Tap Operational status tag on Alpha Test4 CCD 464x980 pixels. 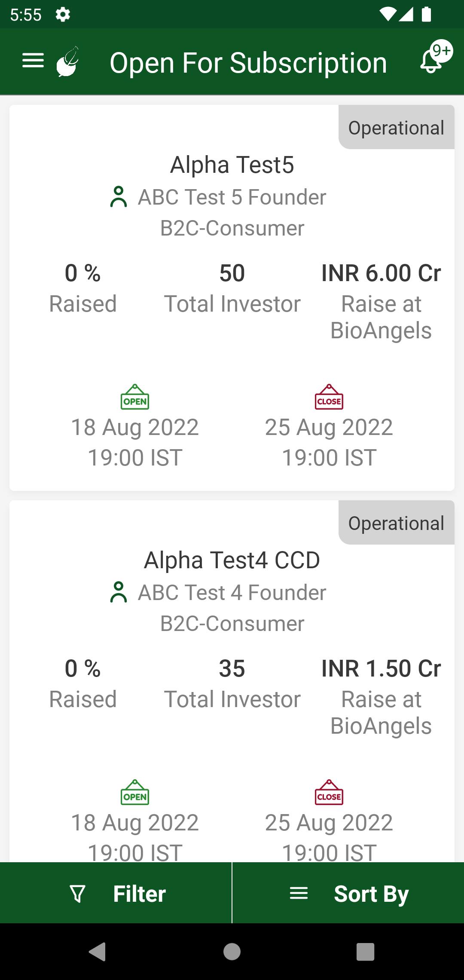(x=396, y=523)
